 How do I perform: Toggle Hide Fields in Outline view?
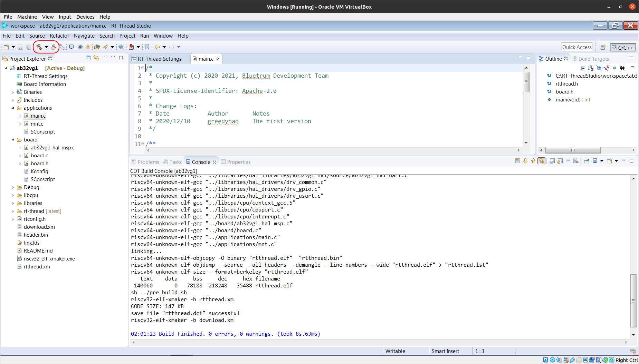click(599, 68)
